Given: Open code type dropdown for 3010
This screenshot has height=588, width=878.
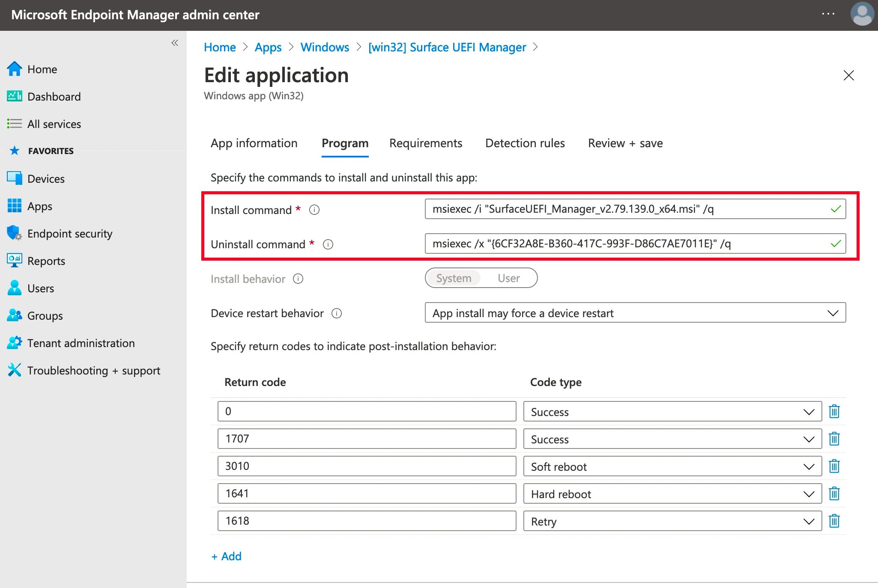Looking at the screenshot, I should pos(672,466).
